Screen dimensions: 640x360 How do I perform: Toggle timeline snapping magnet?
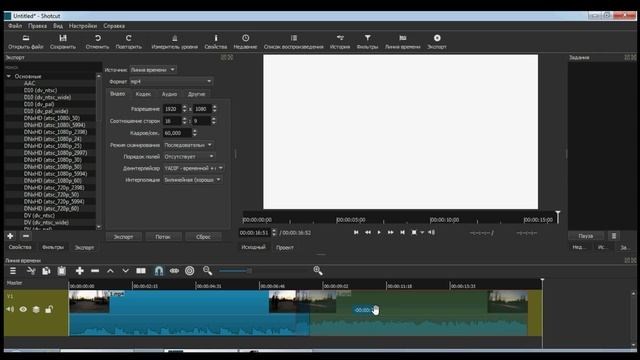click(159, 271)
